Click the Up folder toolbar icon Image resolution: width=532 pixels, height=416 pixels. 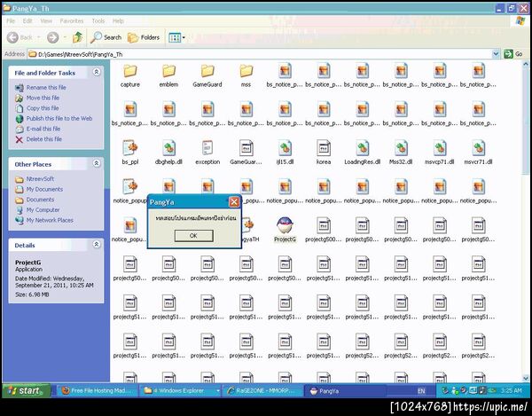(x=78, y=37)
